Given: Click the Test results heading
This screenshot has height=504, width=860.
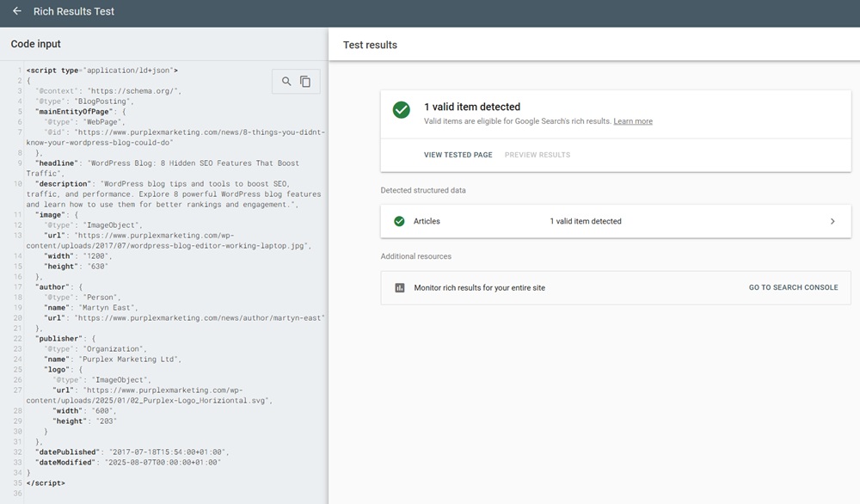Looking at the screenshot, I should [370, 45].
